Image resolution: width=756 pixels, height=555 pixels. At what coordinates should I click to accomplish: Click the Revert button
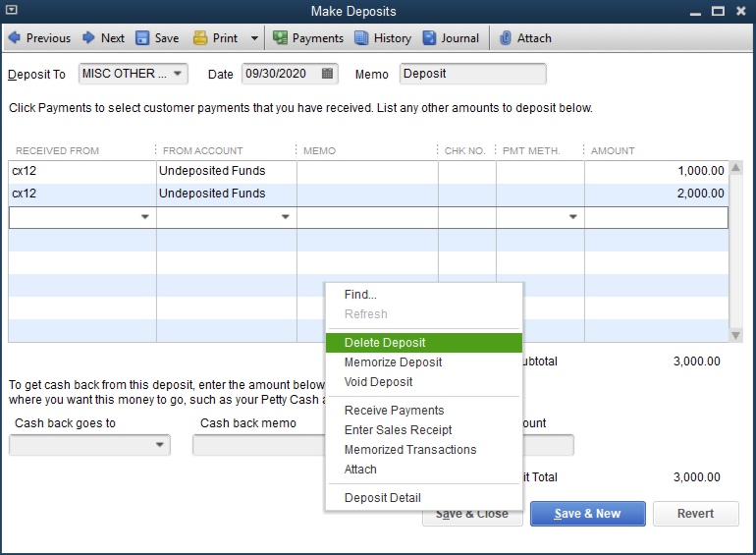click(x=696, y=514)
